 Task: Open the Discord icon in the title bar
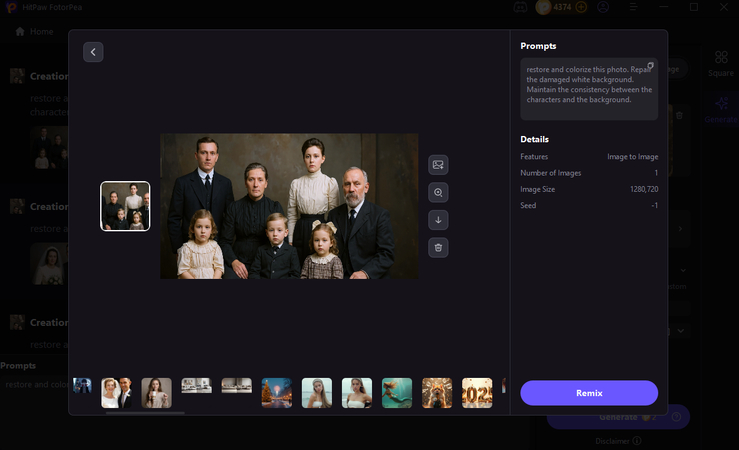[520, 7]
